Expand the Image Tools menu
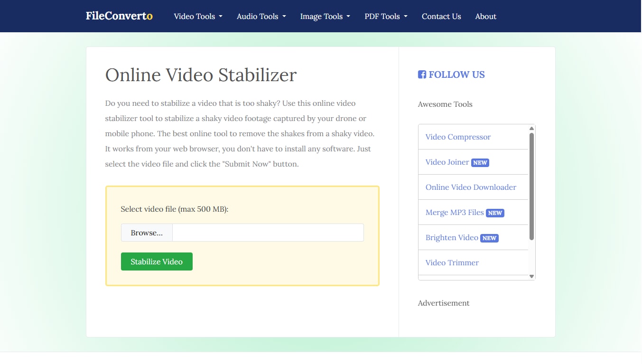Viewport: 642px width, 364px height. pyautogui.click(x=325, y=16)
